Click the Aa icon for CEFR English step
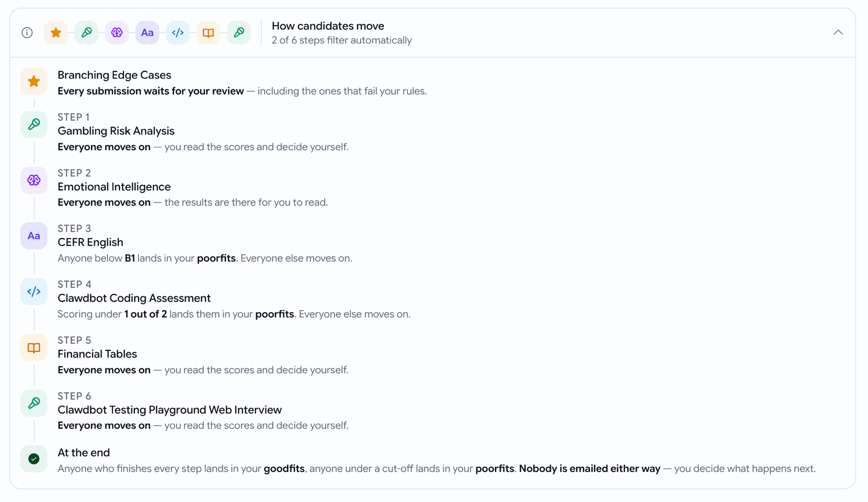 pyautogui.click(x=34, y=236)
